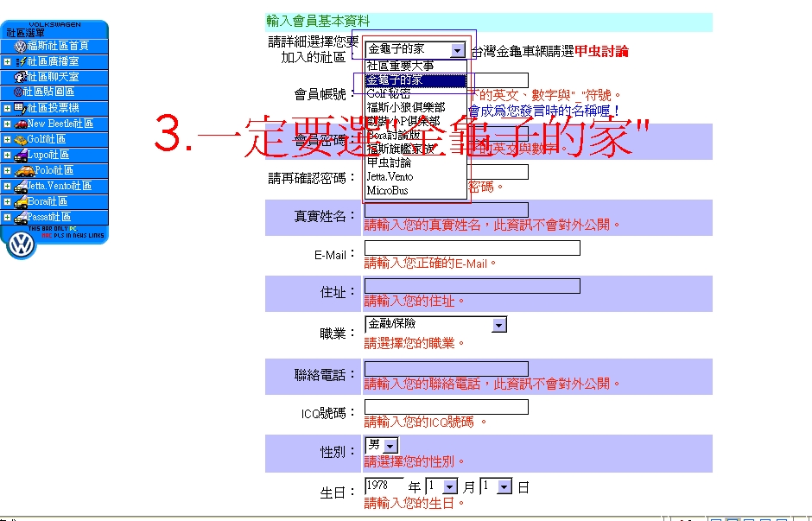Expand the Passat社區 tree node
The image size is (812, 521).
coord(7,217)
